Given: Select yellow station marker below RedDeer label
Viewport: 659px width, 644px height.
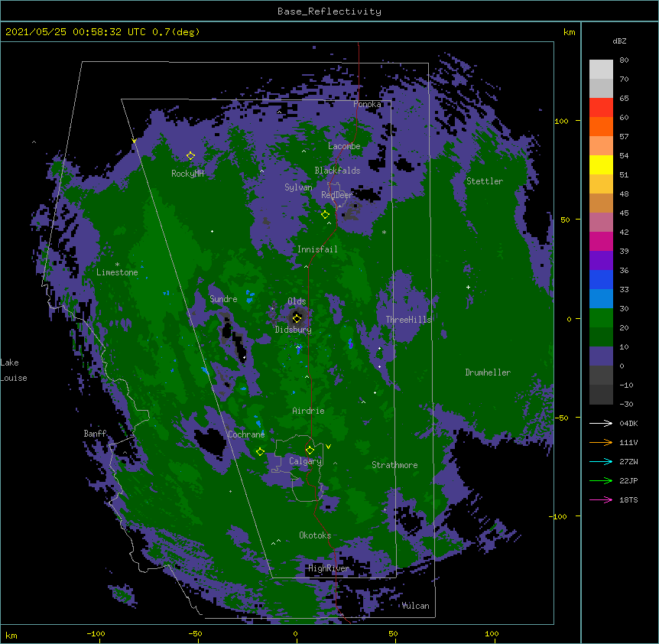Looking at the screenshot, I should click(325, 215).
